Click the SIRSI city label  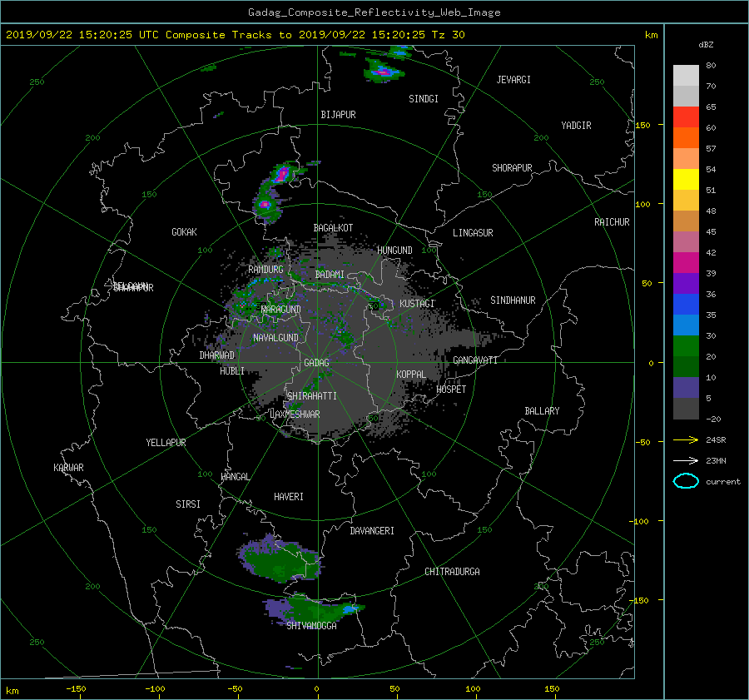pos(188,504)
